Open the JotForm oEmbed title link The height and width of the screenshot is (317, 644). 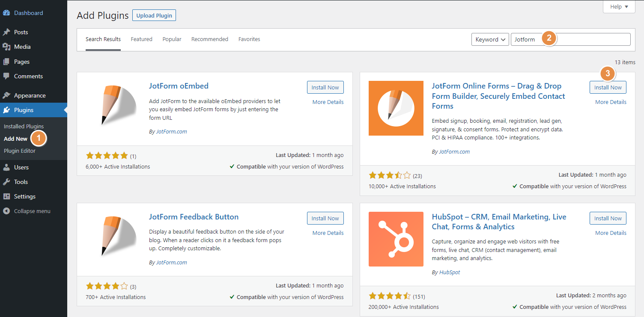[179, 86]
